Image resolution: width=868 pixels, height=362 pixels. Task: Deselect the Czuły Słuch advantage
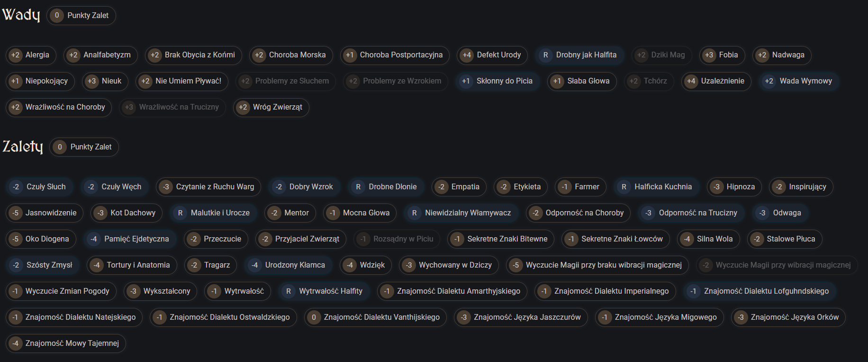coord(39,187)
